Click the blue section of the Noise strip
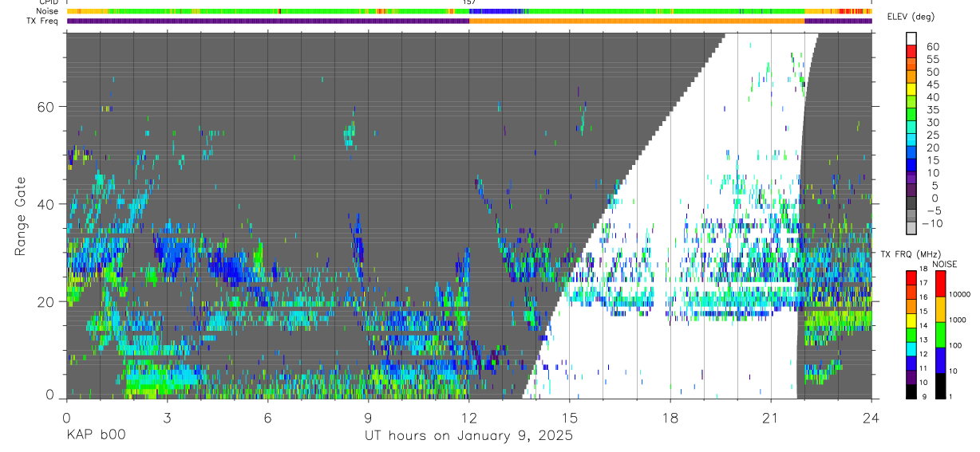 click(495, 11)
